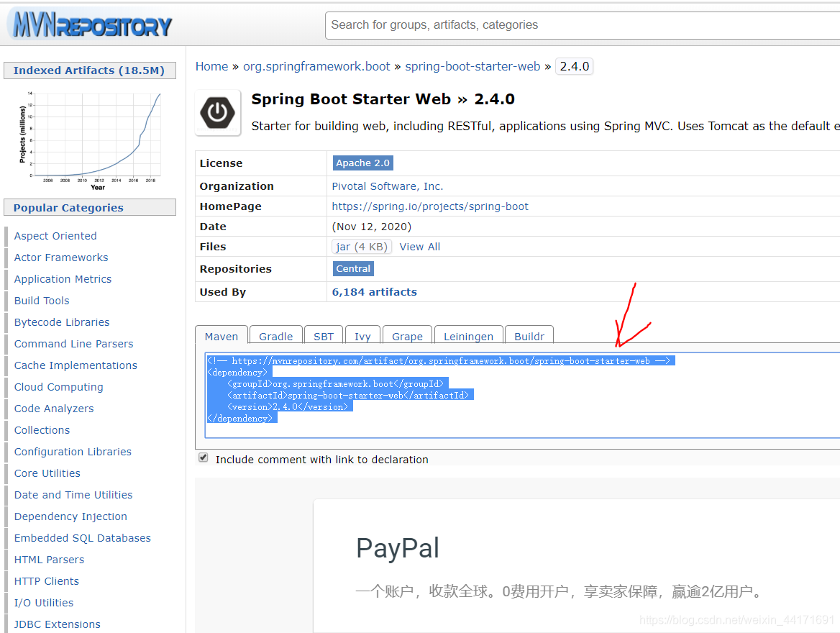
Task: Open HTML Parsers category
Action: click(x=50, y=560)
